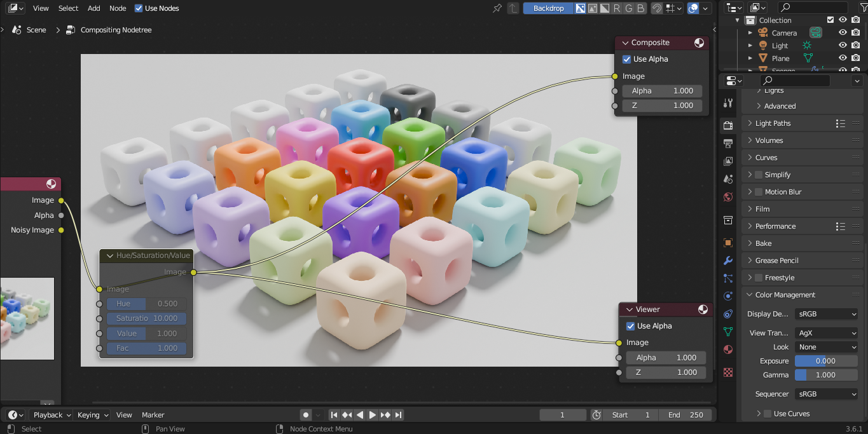
Task: Open the Modifiers properties tab
Action: 729,261
